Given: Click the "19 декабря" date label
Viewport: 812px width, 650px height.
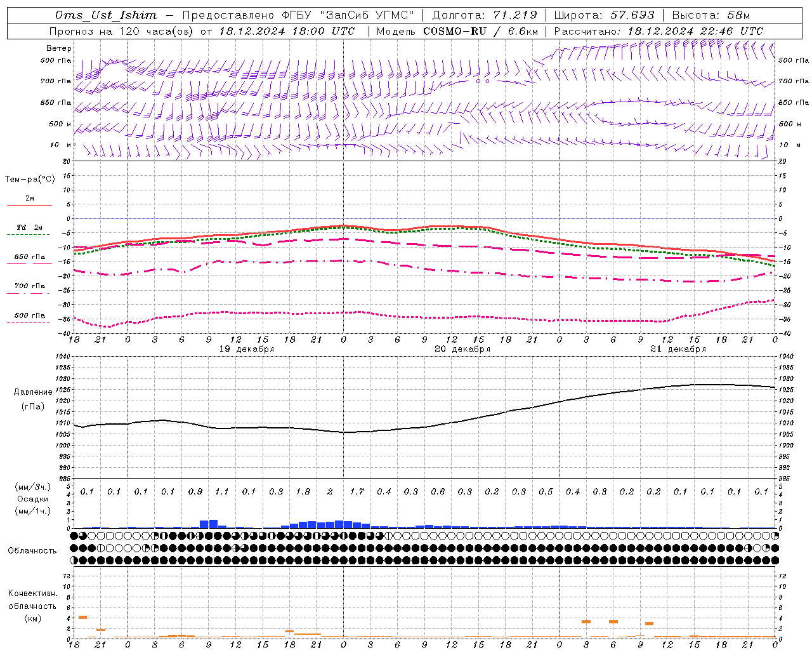Looking at the screenshot, I should pyautogui.click(x=247, y=349).
